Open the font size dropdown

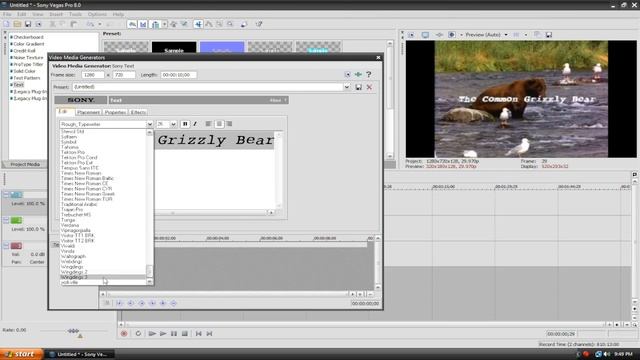tap(173, 124)
